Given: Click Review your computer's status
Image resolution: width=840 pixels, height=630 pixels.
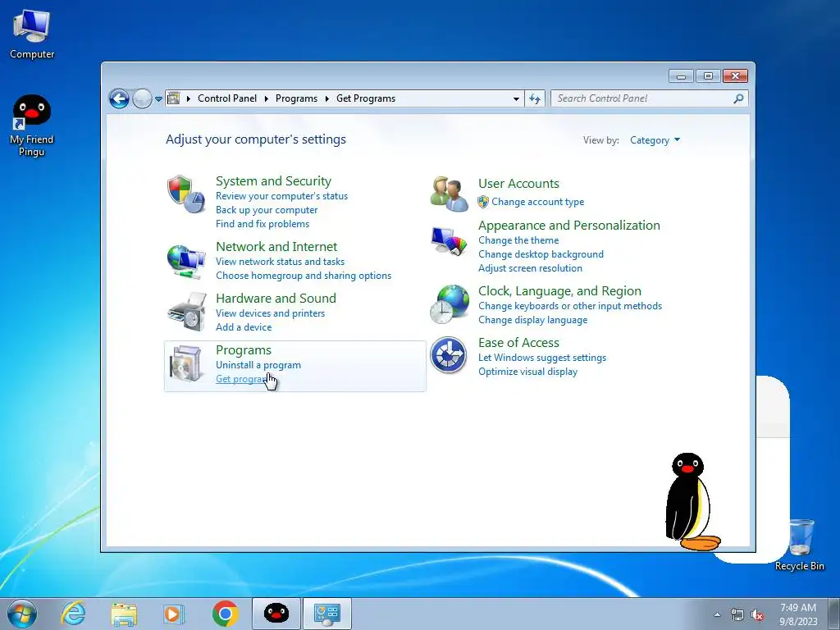Looking at the screenshot, I should pos(282,196).
